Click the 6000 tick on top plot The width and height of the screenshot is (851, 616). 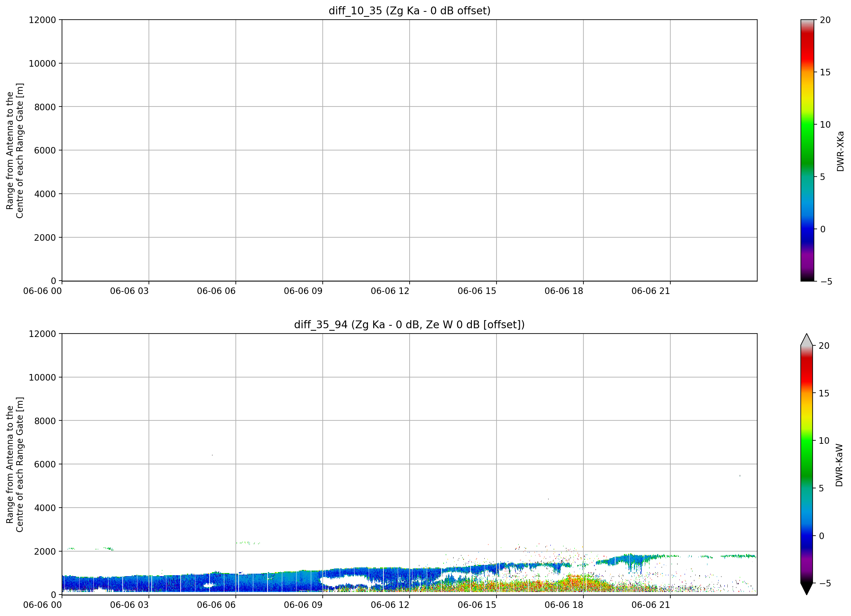point(45,150)
